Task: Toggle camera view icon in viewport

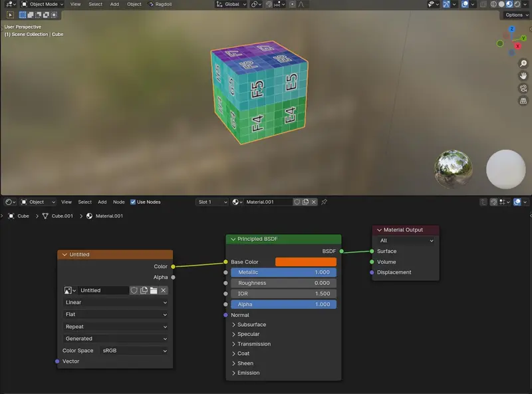Action: coord(523,88)
